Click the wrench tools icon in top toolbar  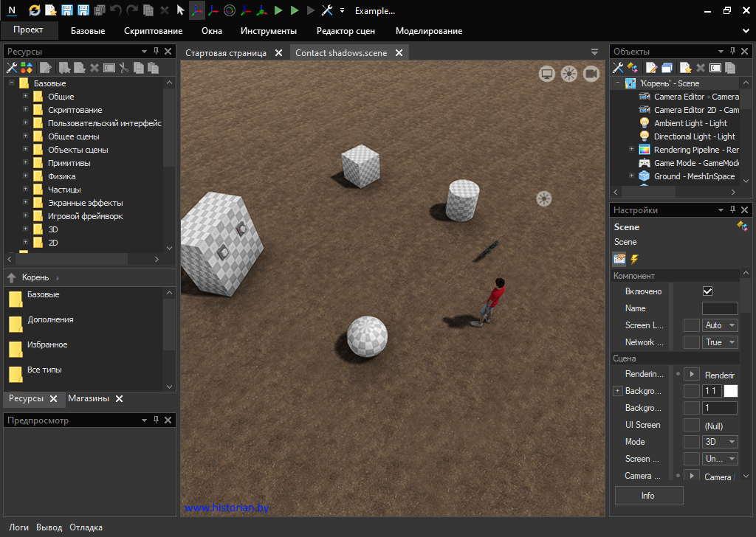coord(327,10)
